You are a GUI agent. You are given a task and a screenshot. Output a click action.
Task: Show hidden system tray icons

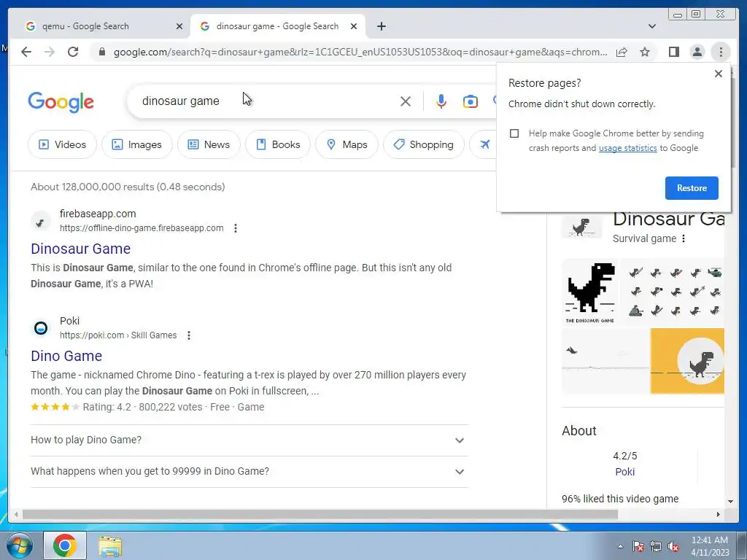(x=620, y=546)
